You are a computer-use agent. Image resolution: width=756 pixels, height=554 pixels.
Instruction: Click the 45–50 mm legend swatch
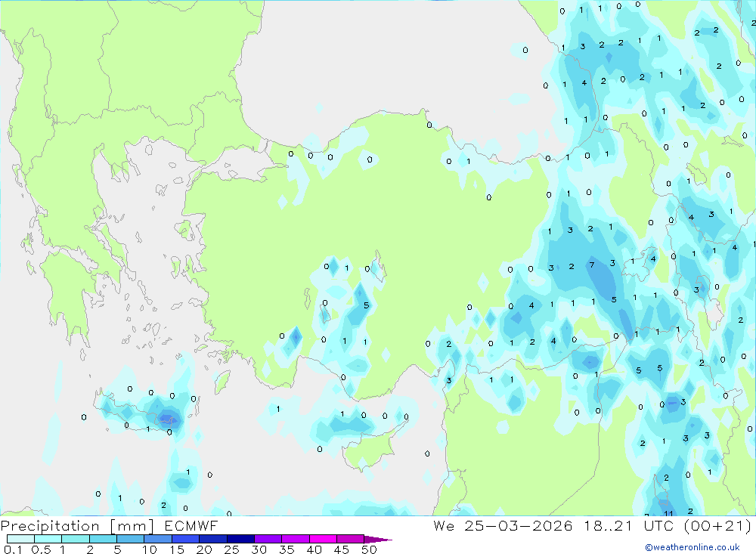pyautogui.click(x=351, y=539)
